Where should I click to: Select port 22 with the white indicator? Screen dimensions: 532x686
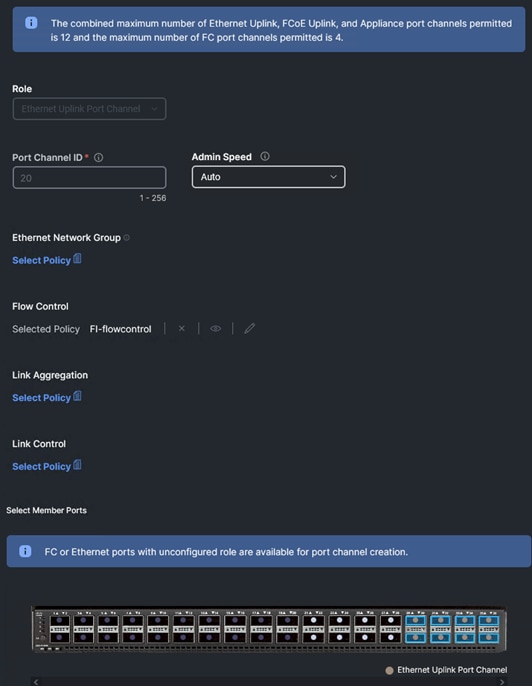[x=313, y=637]
